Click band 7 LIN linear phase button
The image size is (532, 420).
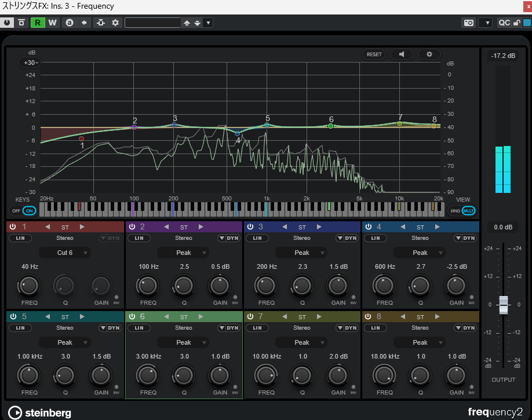click(257, 328)
